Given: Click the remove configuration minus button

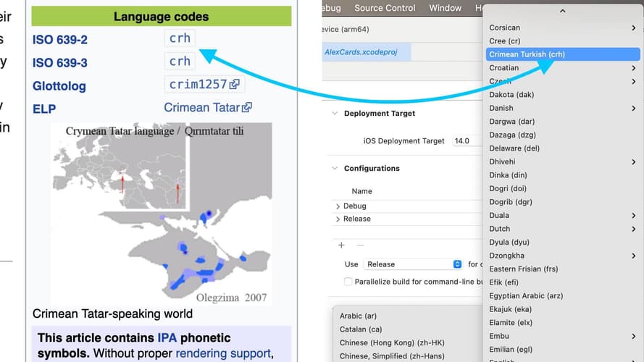Looking at the screenshot, I should 359,245.
